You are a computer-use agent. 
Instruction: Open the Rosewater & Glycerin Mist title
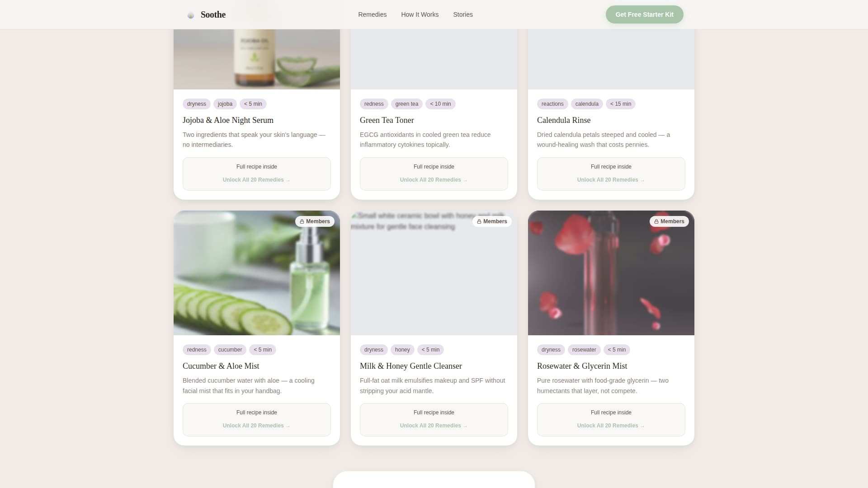(582, 366)
